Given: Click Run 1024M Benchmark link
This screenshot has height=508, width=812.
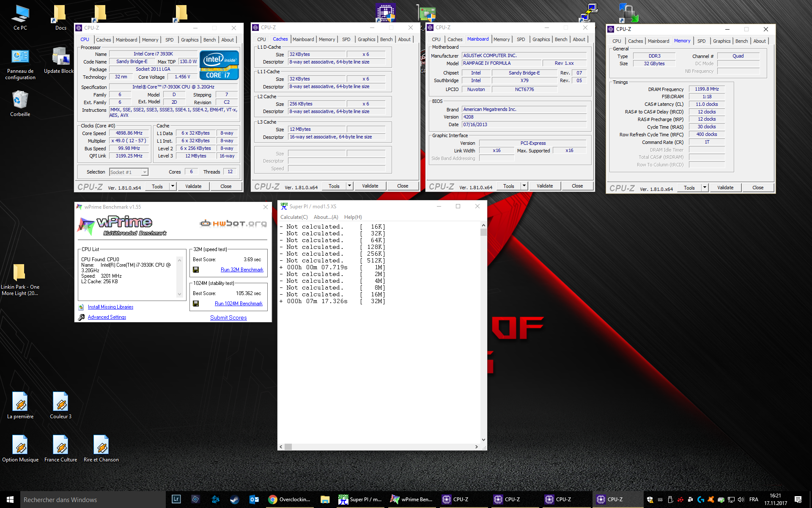Looking at the screenshot, I should (239, 304).
